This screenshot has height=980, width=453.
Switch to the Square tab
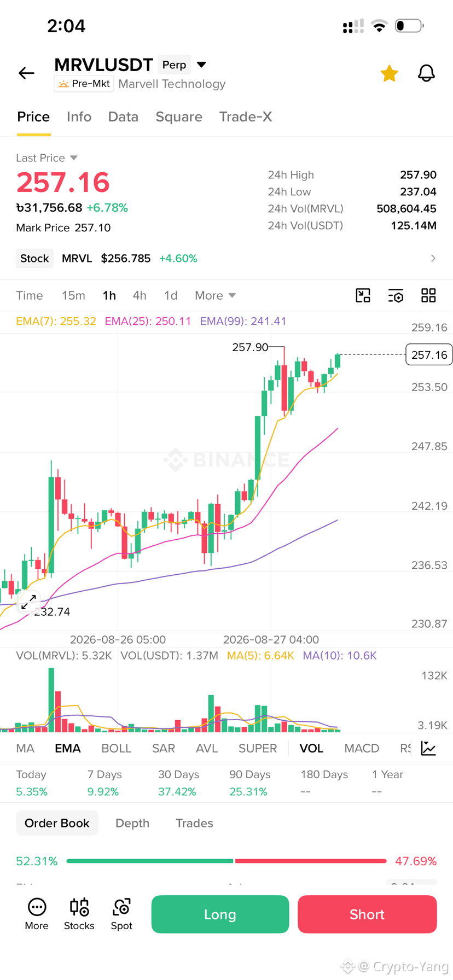coord(179,116)
